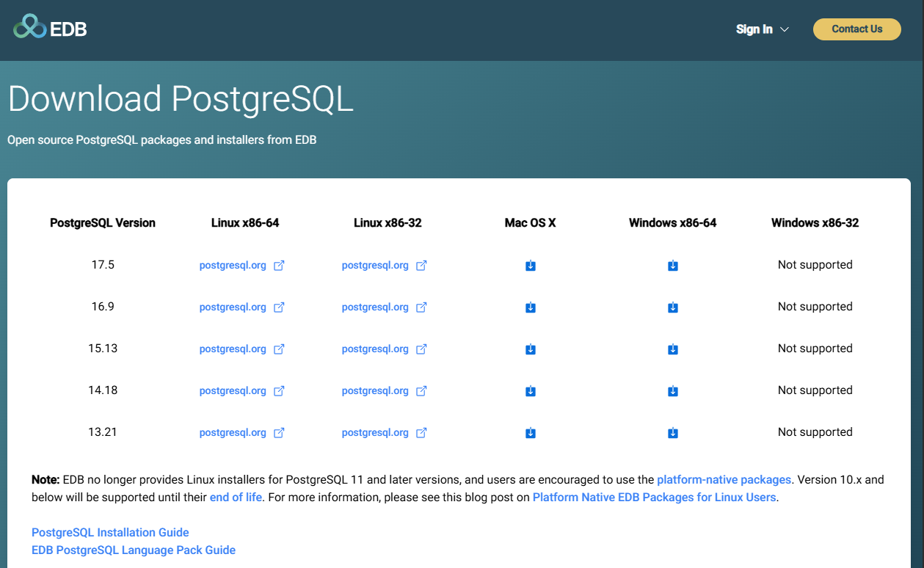Click version cell 17.5
Screen dimensions: 924x568
[x=103, y=265]
